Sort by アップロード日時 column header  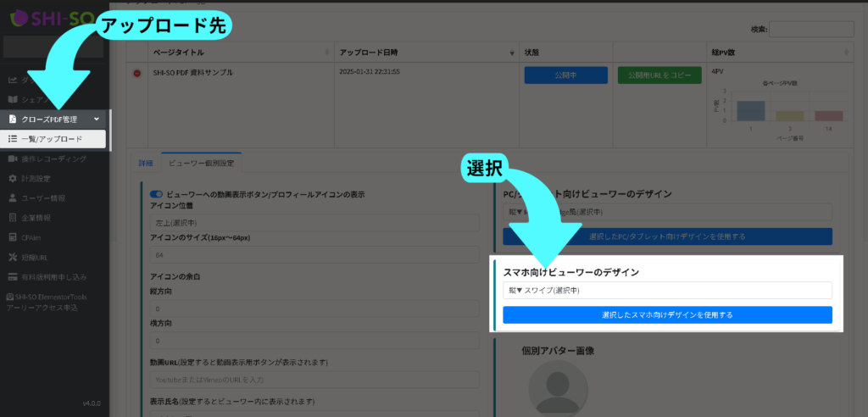(427, 52)
